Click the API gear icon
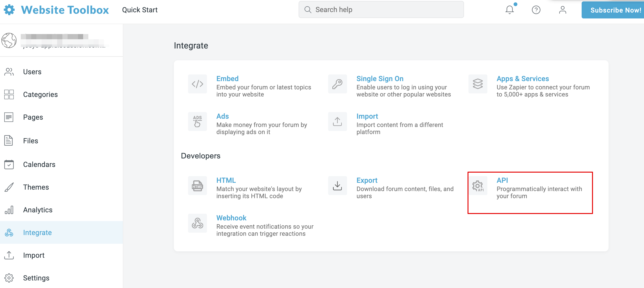Image resolution: width=644 pixels, height=288 pixels. tap(477, 186)
